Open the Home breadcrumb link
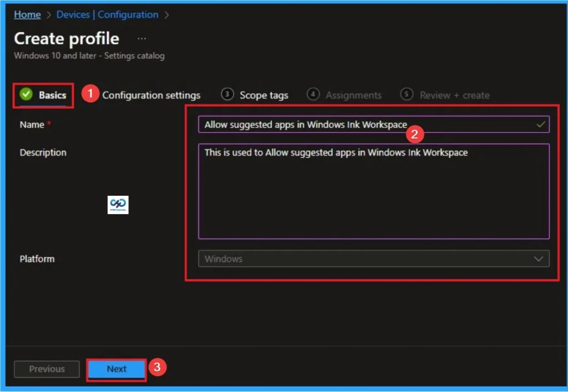 click(27, 14)
